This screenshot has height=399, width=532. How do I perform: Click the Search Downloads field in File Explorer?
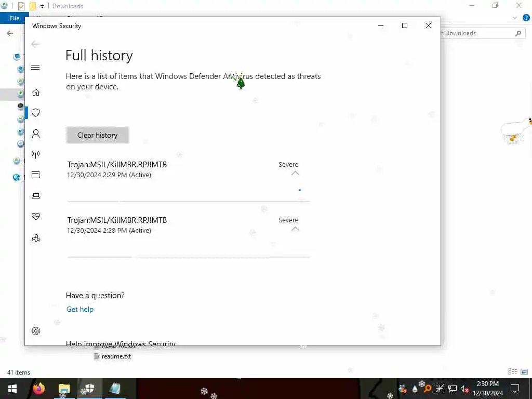482,33
